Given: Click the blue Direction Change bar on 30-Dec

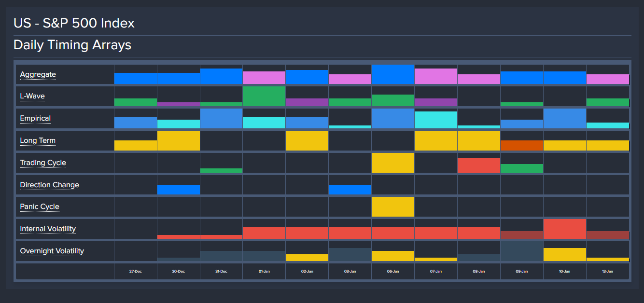Looking at the screenshot, I should click(179, 190).
